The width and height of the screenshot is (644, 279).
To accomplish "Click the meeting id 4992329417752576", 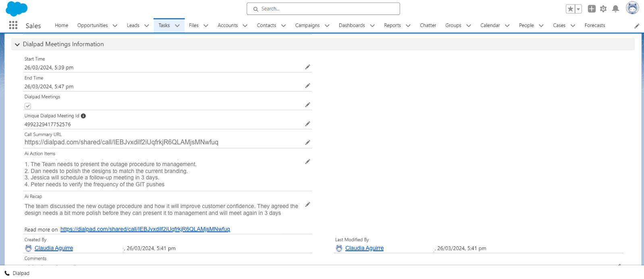I will pyautogui.click(x=48, y=125).
